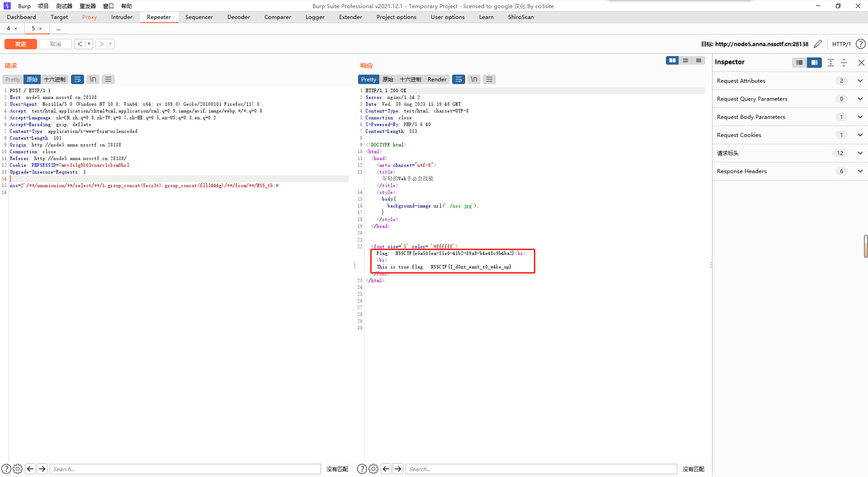Click the response pane search field
The height and width of the screenshot is (477, 868).
pos(541,469)
